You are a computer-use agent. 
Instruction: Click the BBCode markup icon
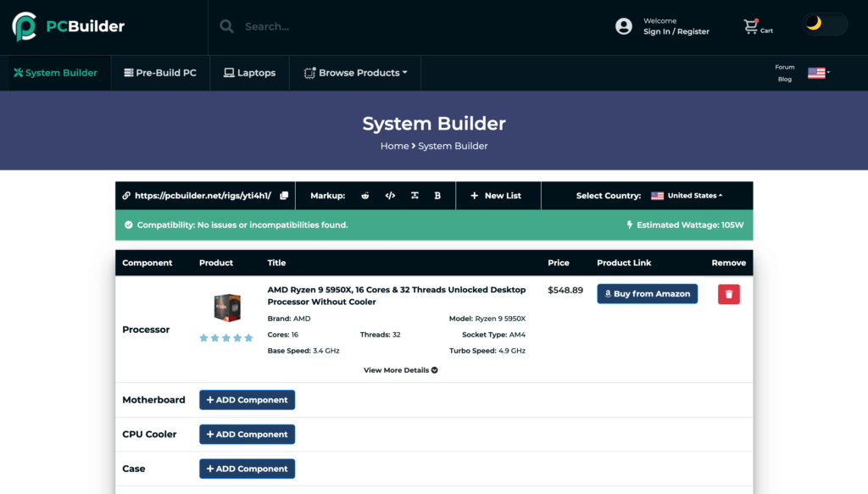coord(414,195)
